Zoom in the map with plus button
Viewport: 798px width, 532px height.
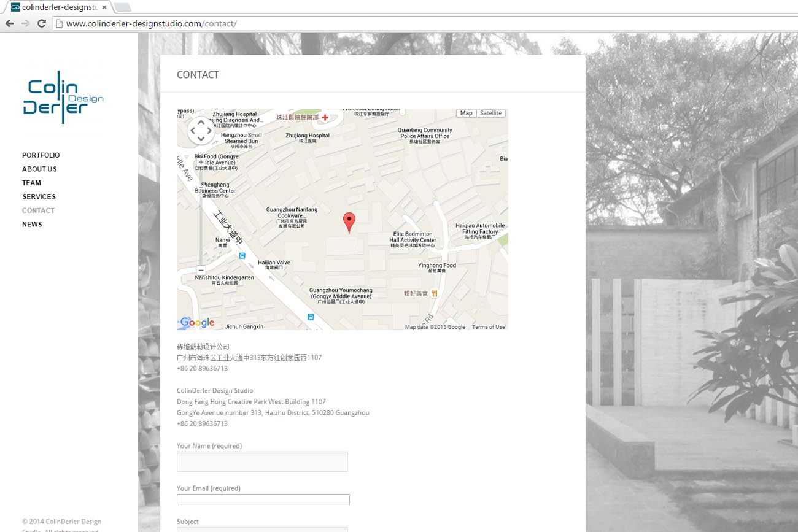(201, 163)
